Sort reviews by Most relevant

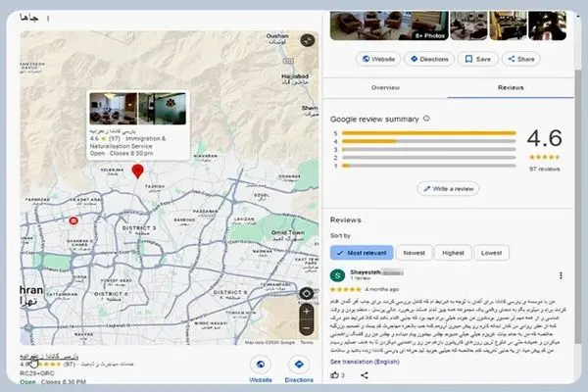362,253
